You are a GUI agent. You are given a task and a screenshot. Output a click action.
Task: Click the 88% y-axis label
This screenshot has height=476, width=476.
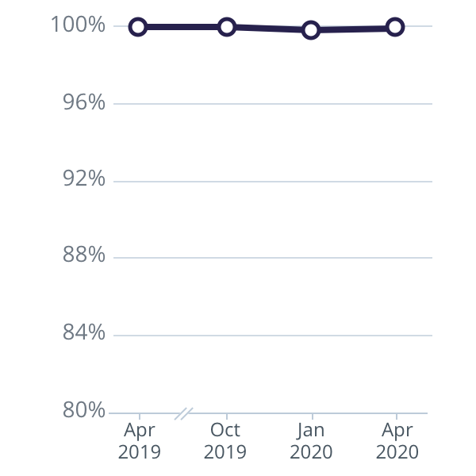(83, 256)
